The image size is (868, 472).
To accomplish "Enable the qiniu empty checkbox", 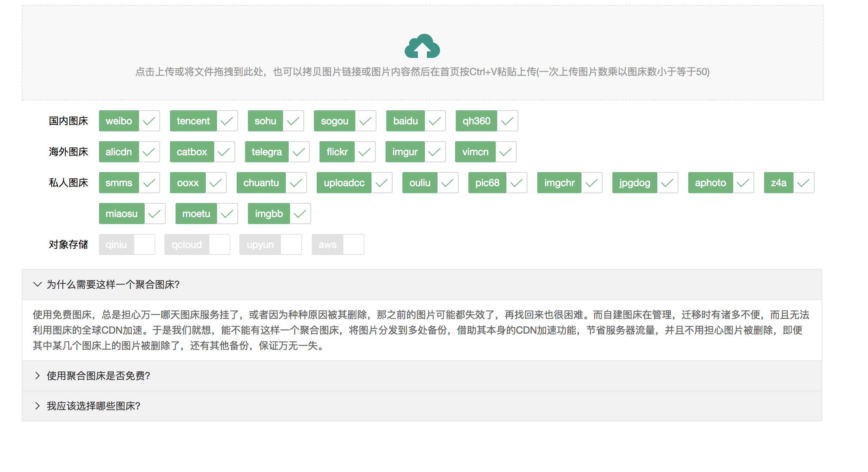I will pos(144,244).
